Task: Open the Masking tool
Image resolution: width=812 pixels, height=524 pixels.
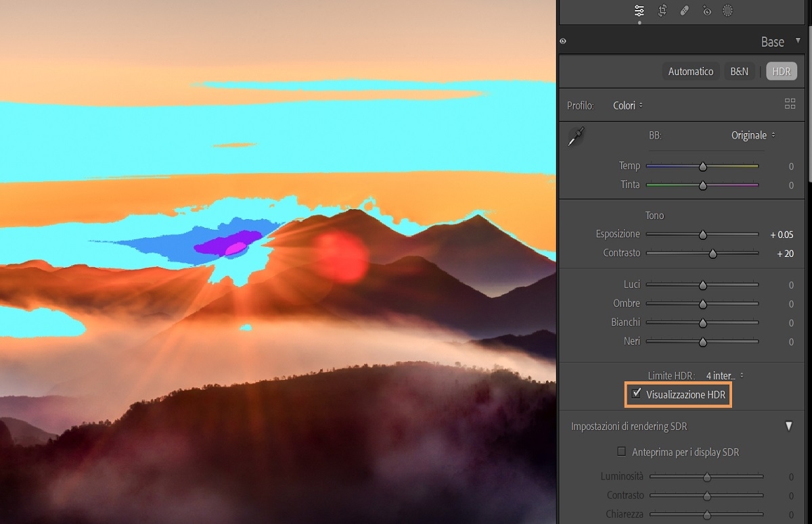Action: coord(729,11)
